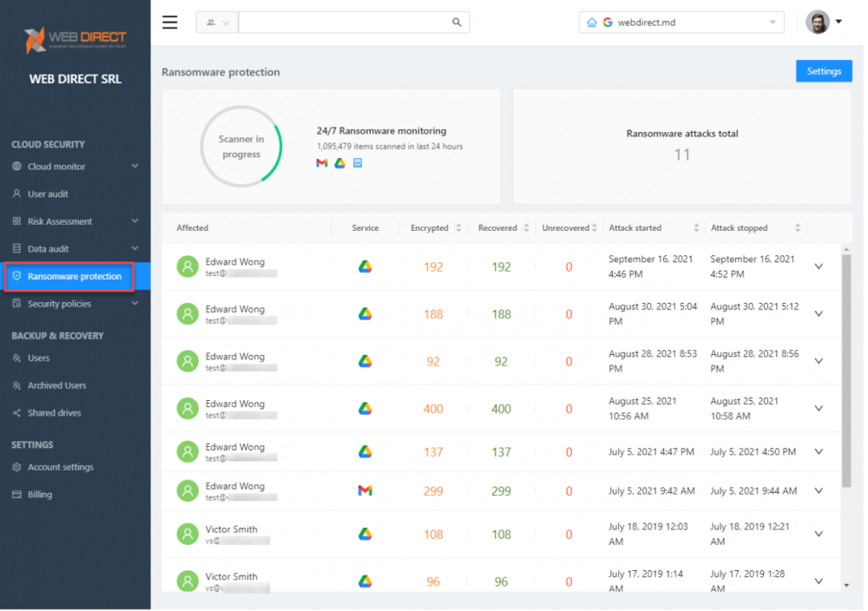Image resolution: width=868 pixels, height=611 pixels.
Task: Click the Google logo in domain selector
Action: (x=608, y=23)
